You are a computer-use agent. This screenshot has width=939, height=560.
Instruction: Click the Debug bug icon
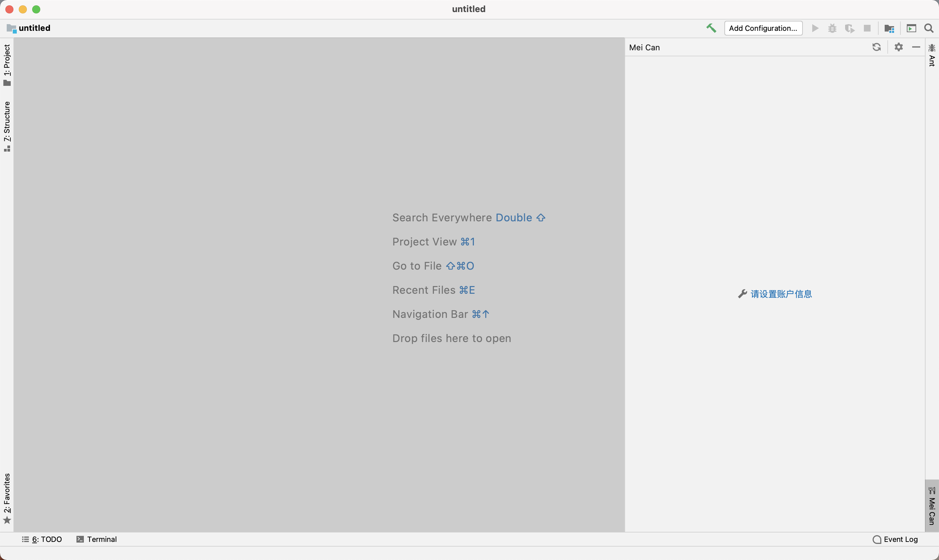[x=832, y=28]
